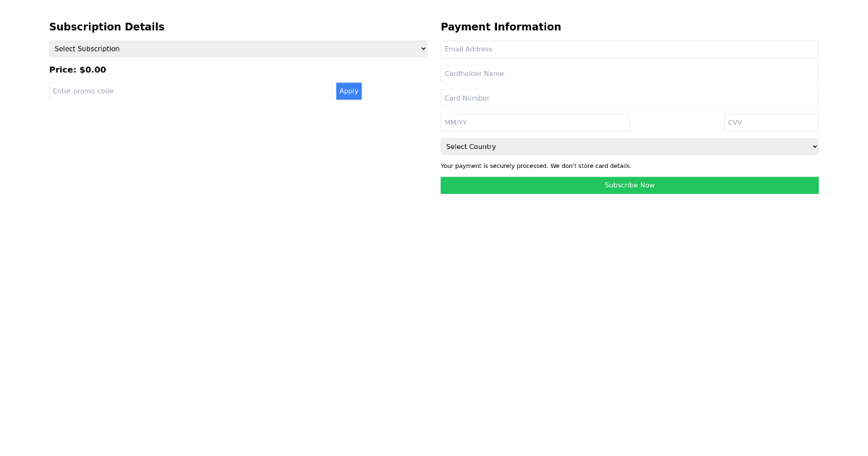
Task: Select the Subscription Details heading
Action: (106, 27)
